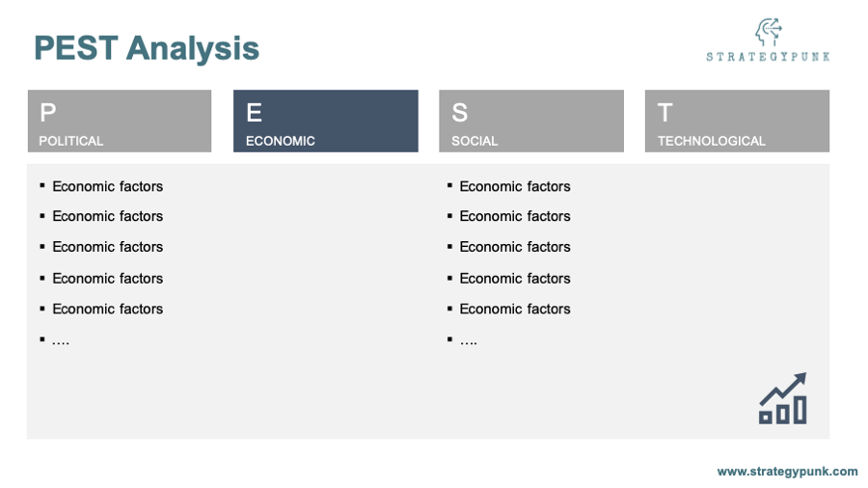Click third Economic factors bullet, right column
868x488 pixels.
click(x=515, y=247)
